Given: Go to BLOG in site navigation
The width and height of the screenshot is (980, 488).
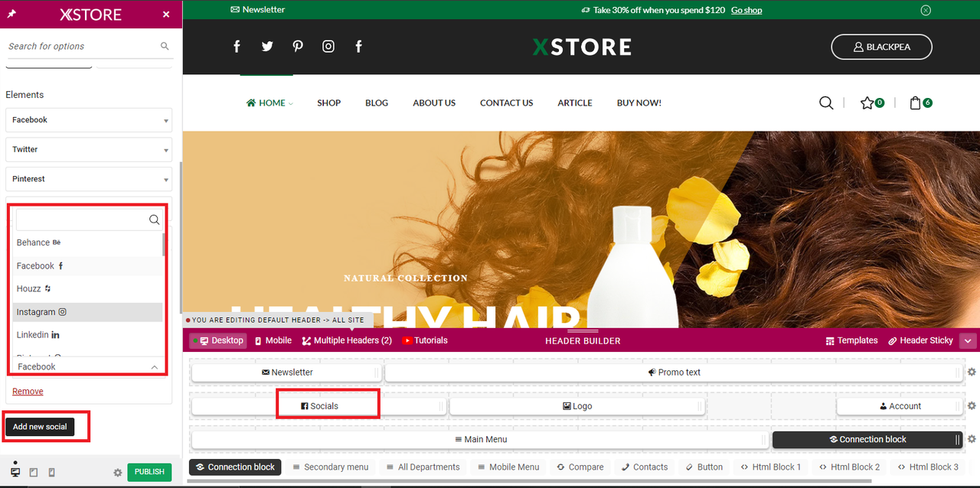Looking at the screenshot, I should pyautogui.click(x=377, y=102).
